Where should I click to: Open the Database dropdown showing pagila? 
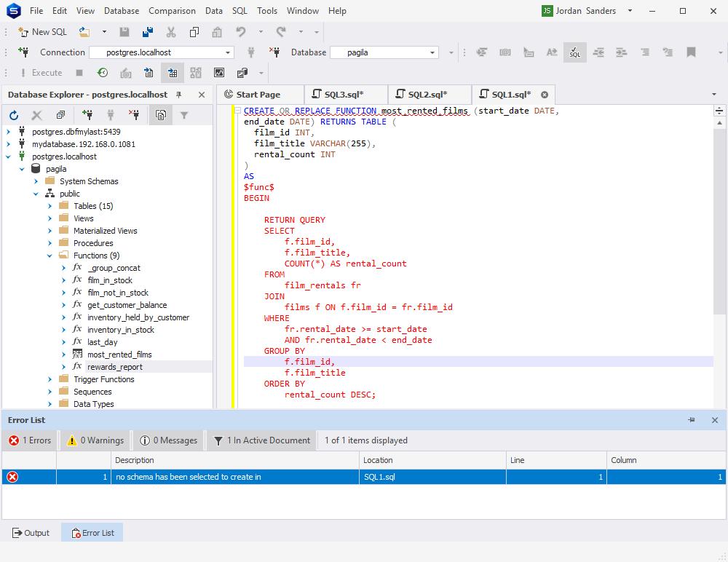coord(433,52)
